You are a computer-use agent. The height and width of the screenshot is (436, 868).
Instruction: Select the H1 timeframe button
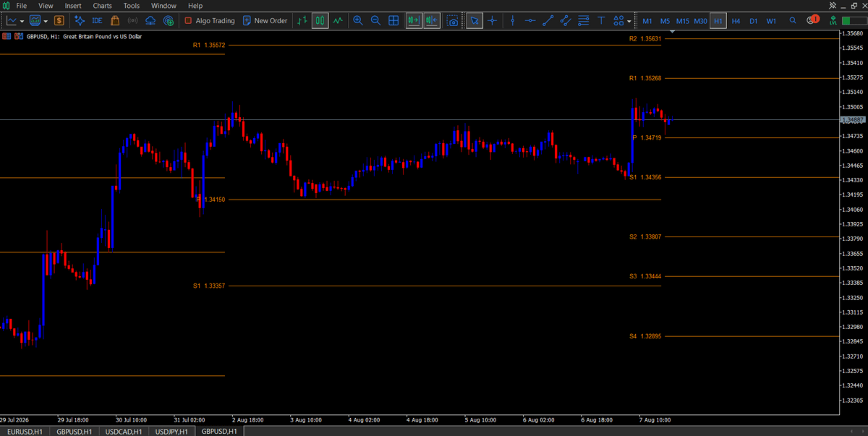(718, 21)
